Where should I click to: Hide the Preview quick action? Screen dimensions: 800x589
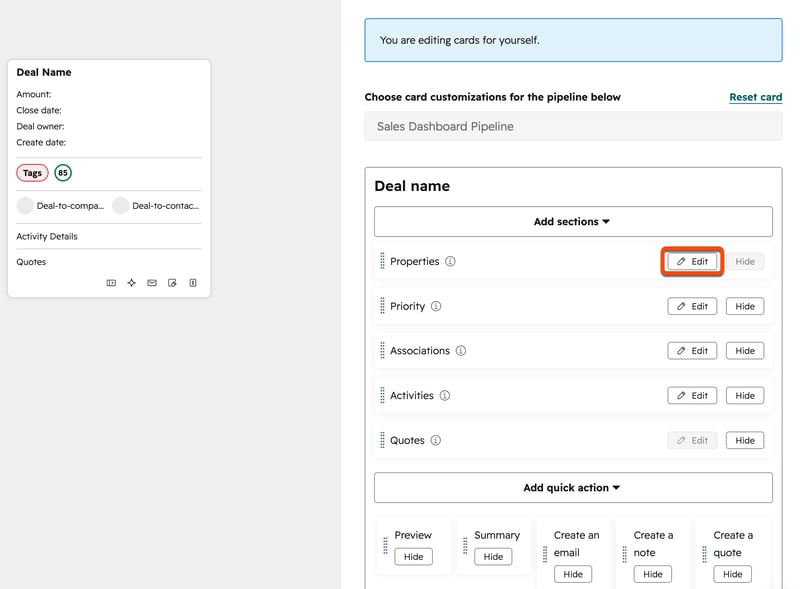(413, 556)
